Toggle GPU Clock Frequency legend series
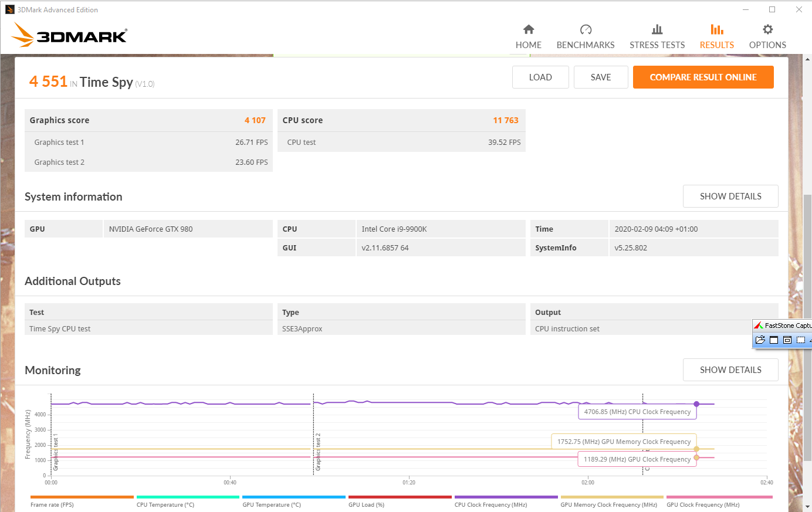Viewport: 812px width, 512px height. (x=719, y=501)
